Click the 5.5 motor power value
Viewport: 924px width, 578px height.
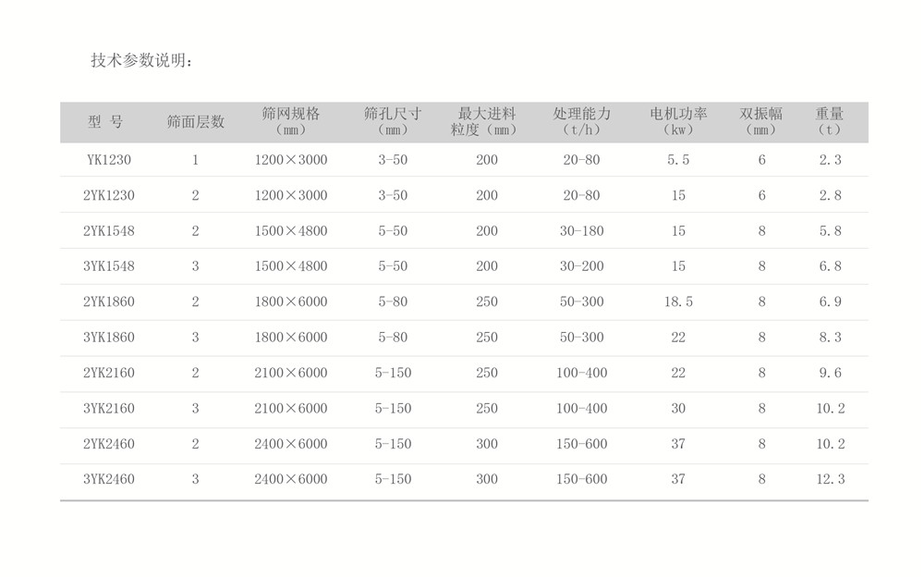(x=678, y=160)
